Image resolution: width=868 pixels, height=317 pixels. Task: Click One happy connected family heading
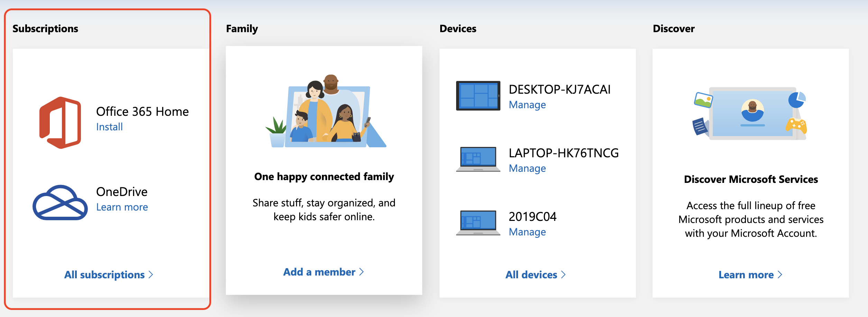click(324, 177)
